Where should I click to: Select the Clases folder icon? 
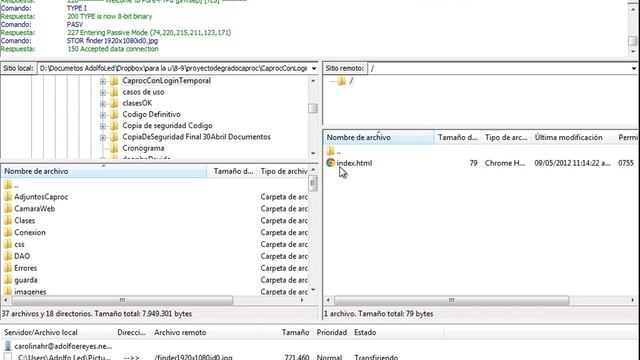(8, 220)
